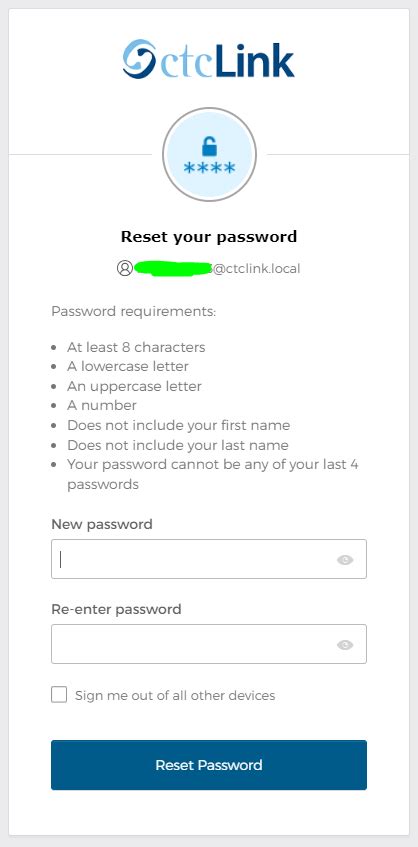This screenshot has width=418, height=847.
Task: Click the @ctclink.local account address
Action: 256,268
